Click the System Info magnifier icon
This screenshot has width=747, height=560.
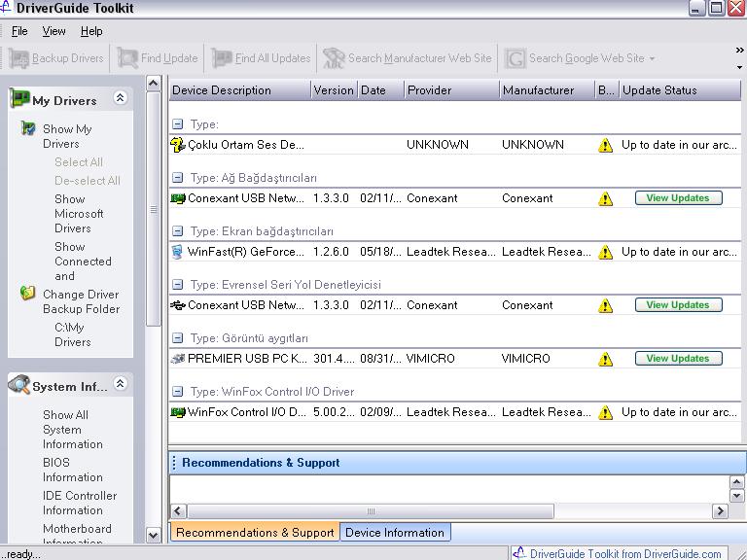click(19, 384)
